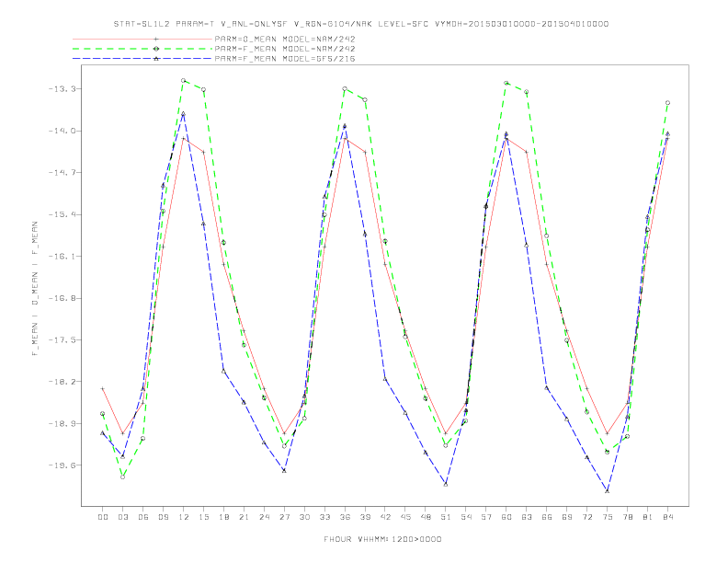This screenshot has width=728, height=563.
Task: Click x-axis tick label 45
Action: 405,517
